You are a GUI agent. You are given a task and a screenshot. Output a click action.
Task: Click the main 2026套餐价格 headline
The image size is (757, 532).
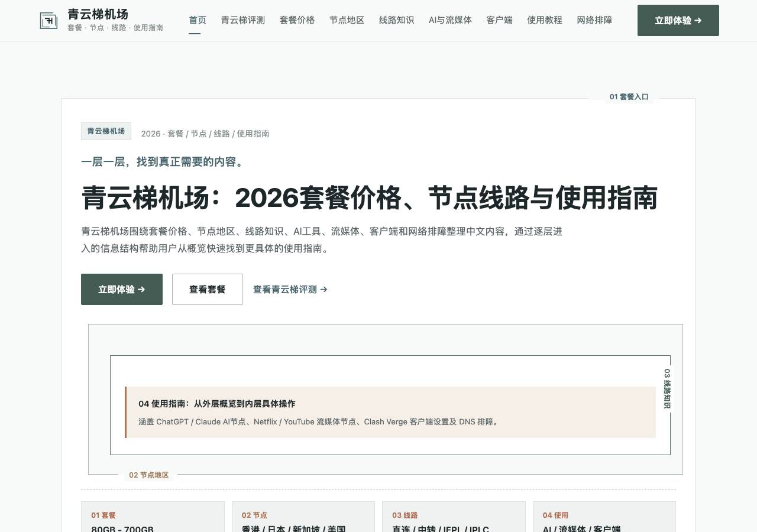pyautogui.click(x=370, y=198)
